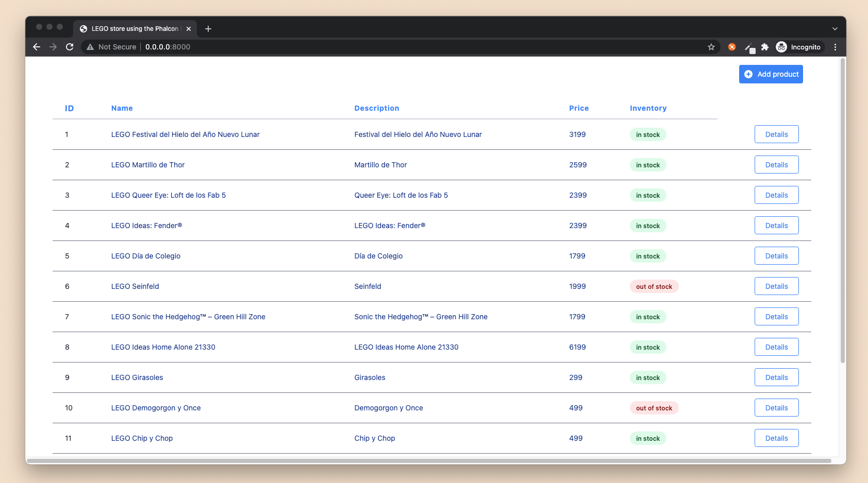Bookmark this page with the star icon

click(x=711, y=47)
